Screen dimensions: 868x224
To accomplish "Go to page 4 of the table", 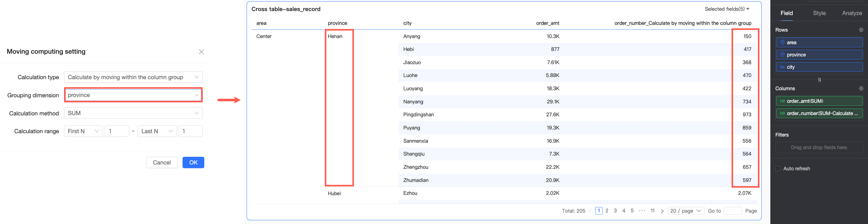I will (x=624, y=210).
